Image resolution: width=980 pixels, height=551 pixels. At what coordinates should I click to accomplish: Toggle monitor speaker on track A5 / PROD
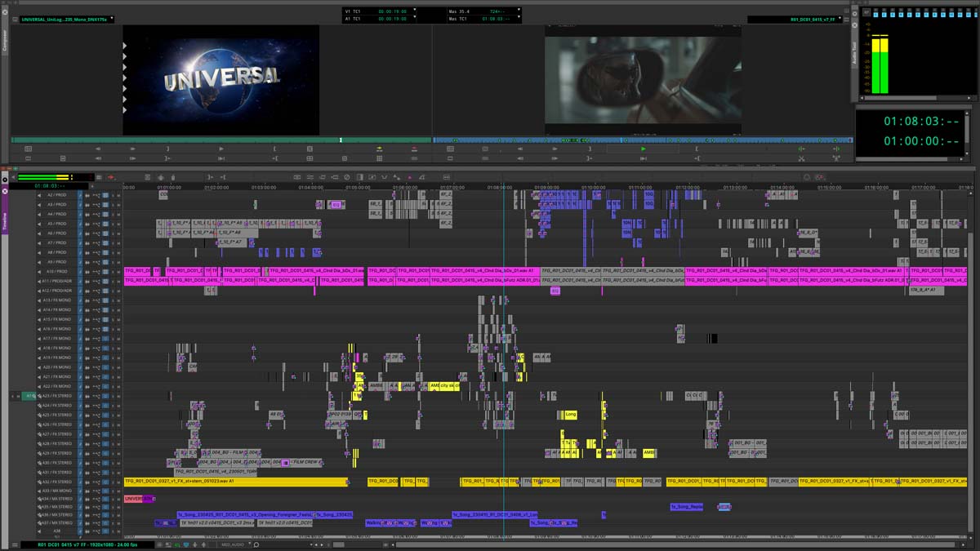tap(39, 224)
